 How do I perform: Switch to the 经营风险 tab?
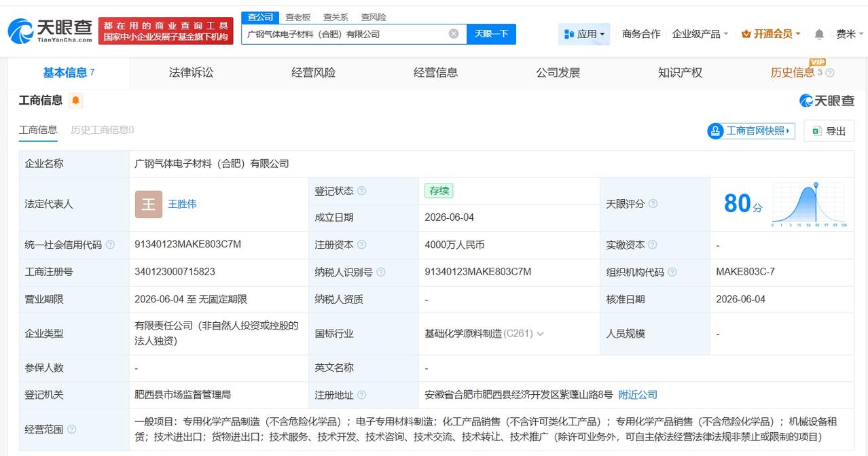point(313,73)
